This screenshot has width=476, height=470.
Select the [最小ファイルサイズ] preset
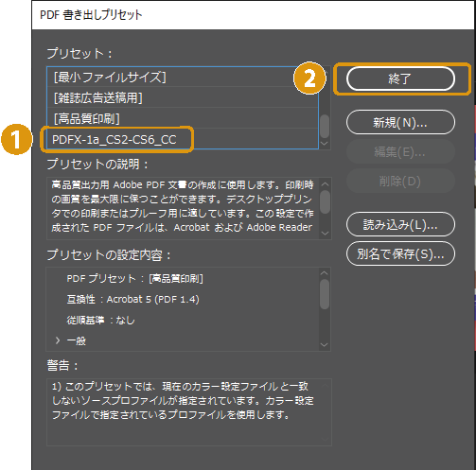(183, 77)
